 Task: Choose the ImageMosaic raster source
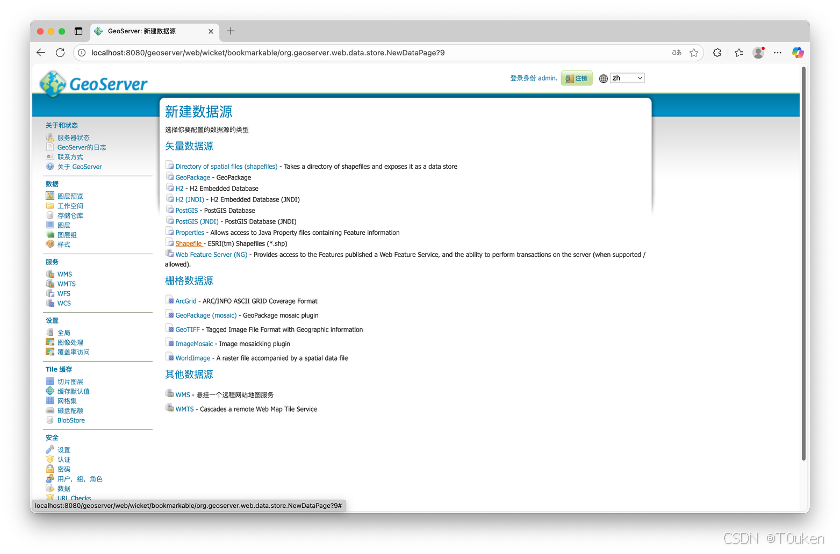tap(194, 344)
